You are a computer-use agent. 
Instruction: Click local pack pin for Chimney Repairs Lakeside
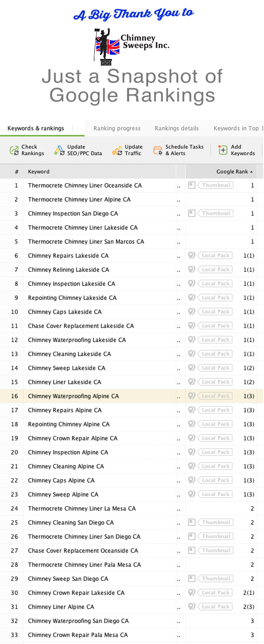coord(191,255)
